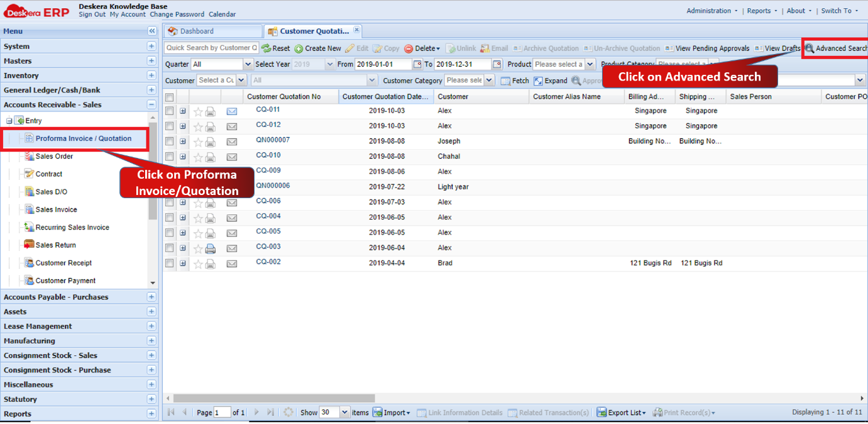
Task: Tick the checkbox for CQ-004
Action: pyautogui.click(x=169, y=217)
